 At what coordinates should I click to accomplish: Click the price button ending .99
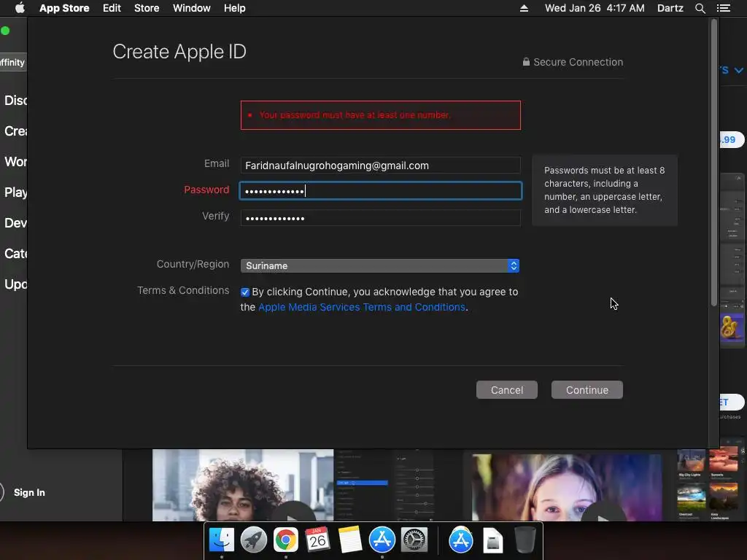pyautogui.click(x=731, y=140)
